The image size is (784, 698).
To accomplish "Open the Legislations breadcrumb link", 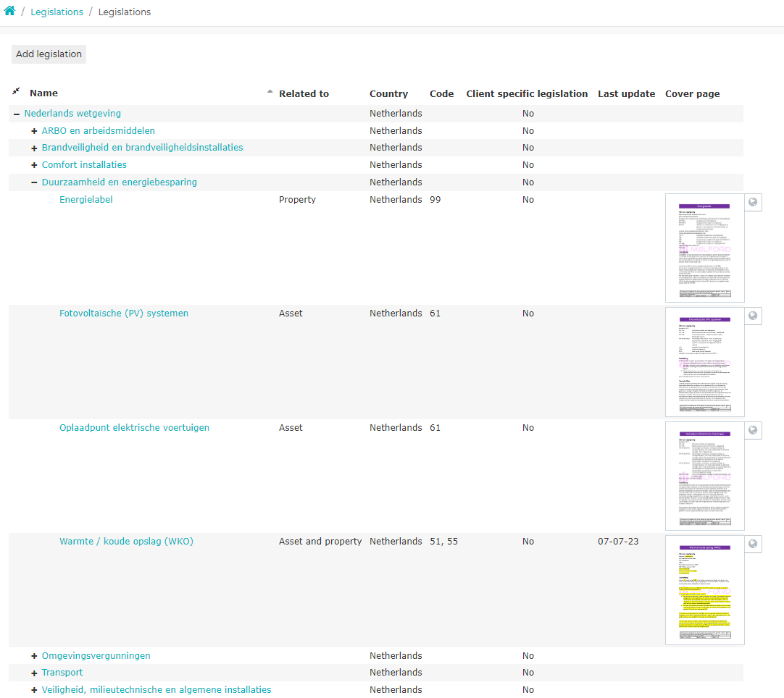I will 57,12.
